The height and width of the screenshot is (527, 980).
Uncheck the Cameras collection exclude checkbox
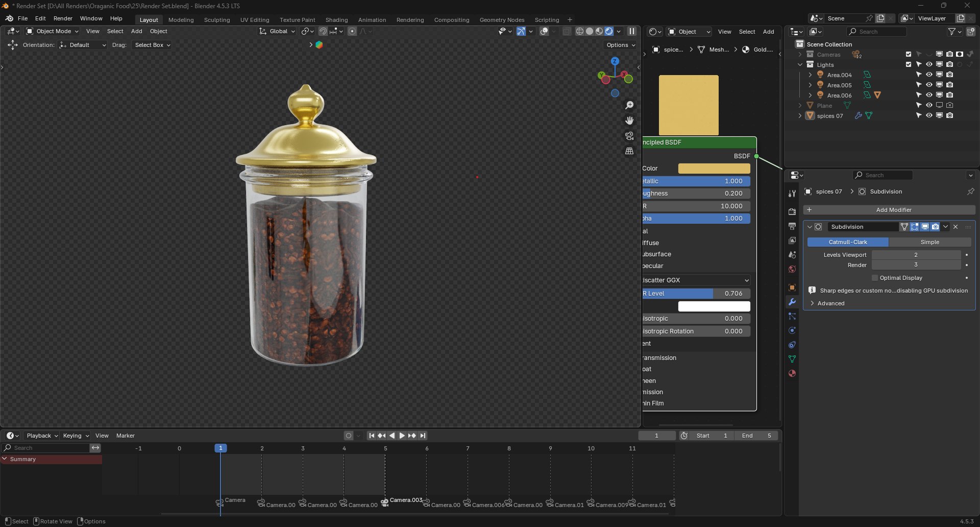pos(909,54)
